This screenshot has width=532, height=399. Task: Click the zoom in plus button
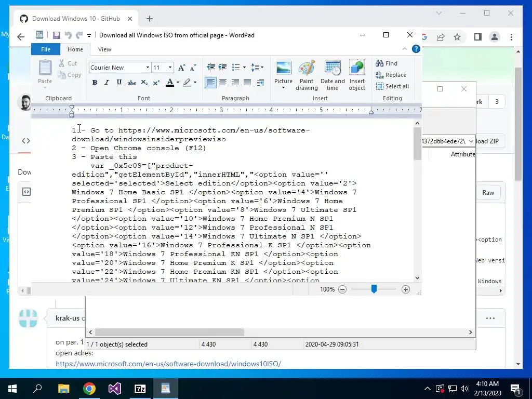tap(405, 289)
